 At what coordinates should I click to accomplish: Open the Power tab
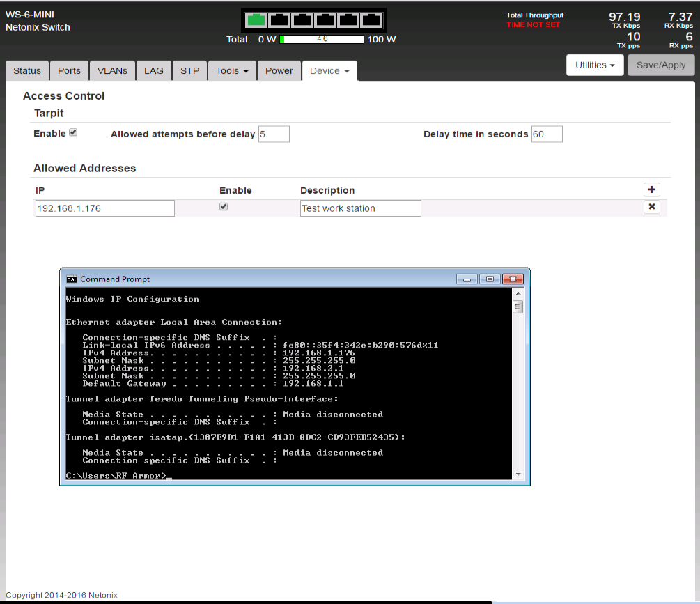point(279,71)
